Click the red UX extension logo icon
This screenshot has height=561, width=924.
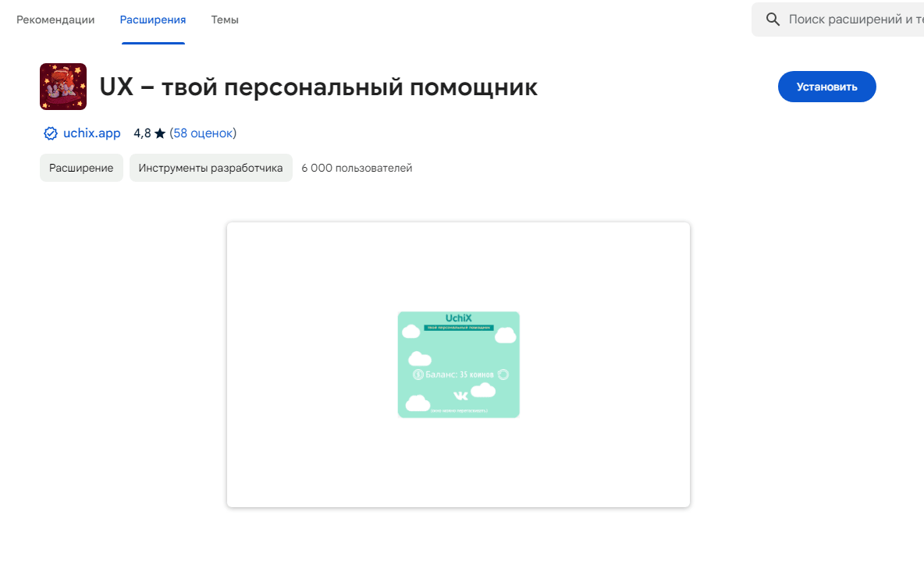62,86
